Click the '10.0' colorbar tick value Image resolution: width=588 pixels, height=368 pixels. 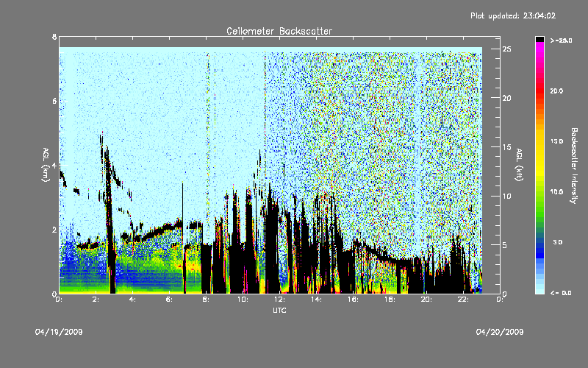(x=556, y=192)
